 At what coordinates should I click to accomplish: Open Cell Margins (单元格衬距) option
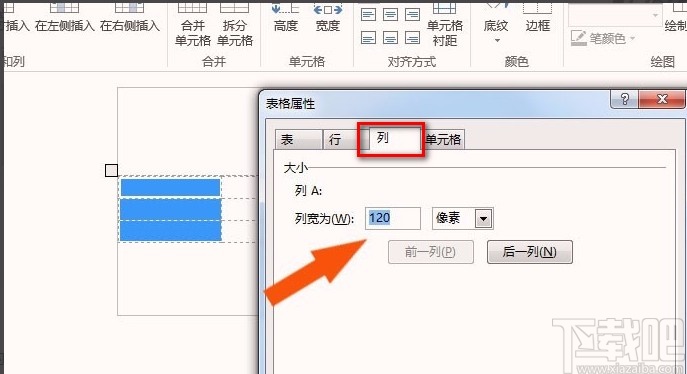point(444,24)
